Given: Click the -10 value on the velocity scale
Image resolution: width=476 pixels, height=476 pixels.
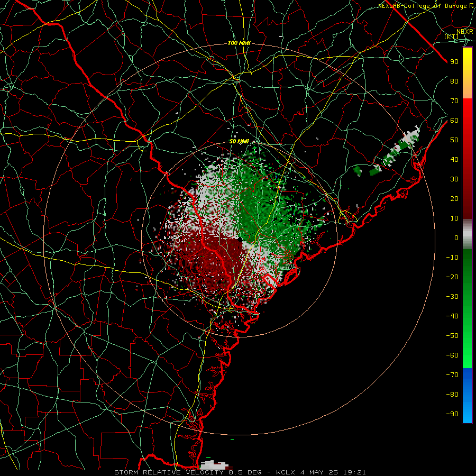Looking at the screenshot, I should click(452, 258).
